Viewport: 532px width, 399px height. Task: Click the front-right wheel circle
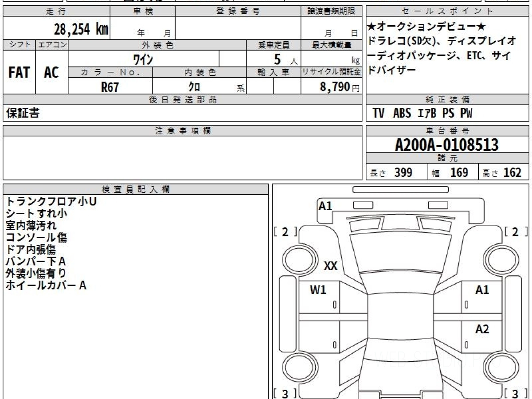pyautogui.click(x=502, y=260)
